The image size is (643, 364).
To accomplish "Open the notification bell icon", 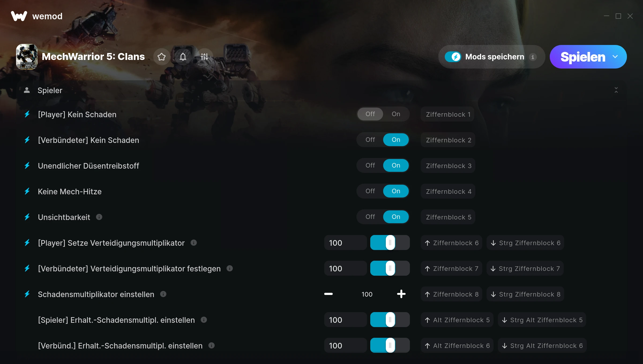I will point(183,57).
